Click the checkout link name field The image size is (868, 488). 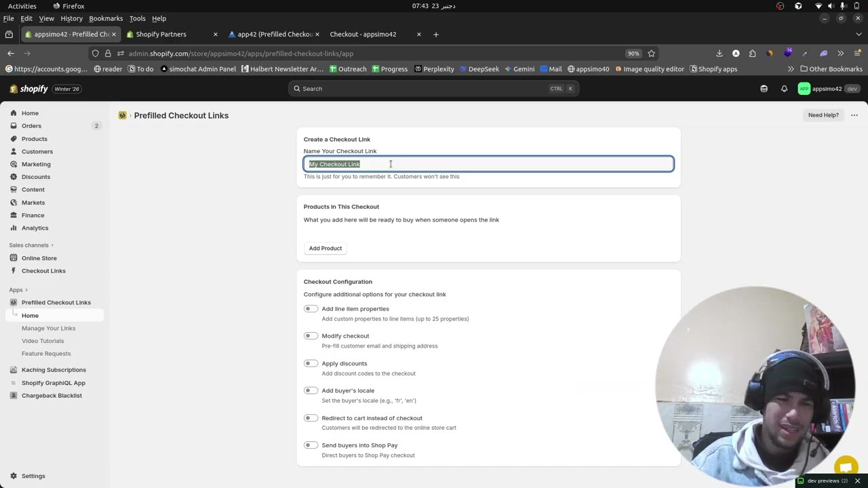coord(488,164)
